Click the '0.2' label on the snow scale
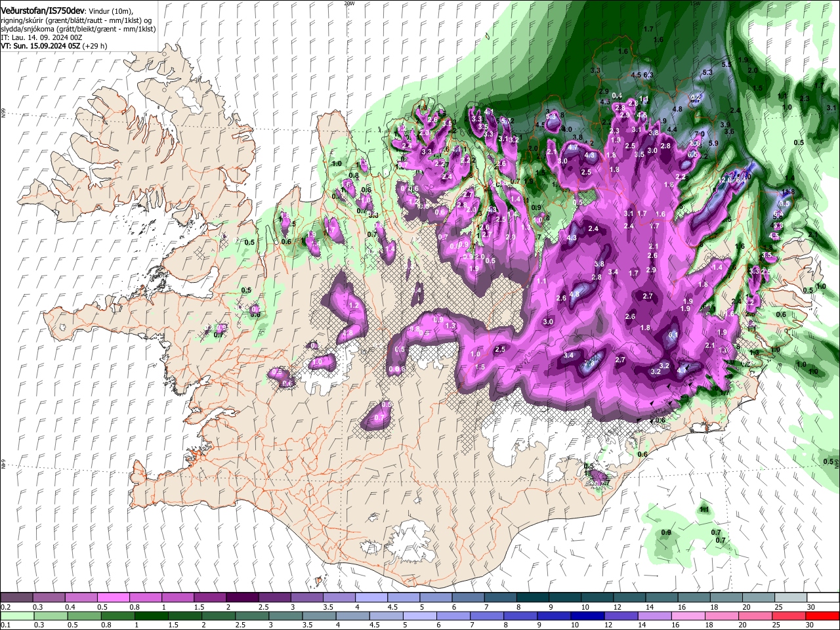 (x=6, y=607)
